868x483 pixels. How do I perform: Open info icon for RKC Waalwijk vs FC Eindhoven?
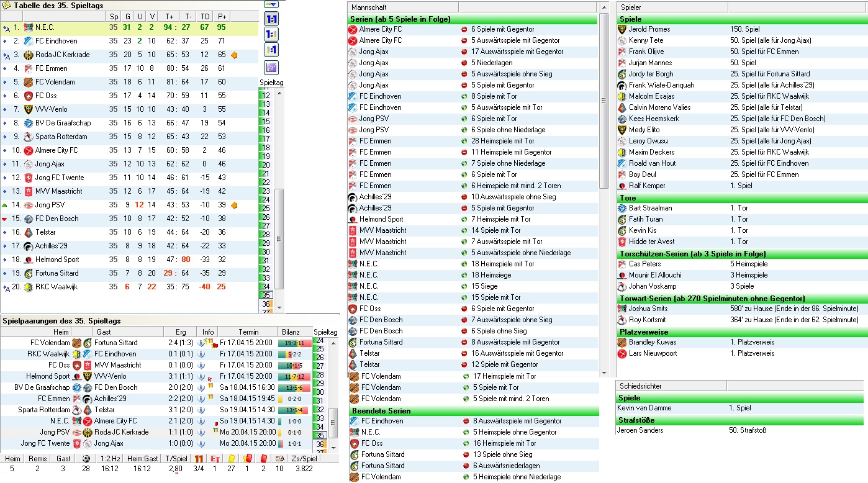click(201, 354)
